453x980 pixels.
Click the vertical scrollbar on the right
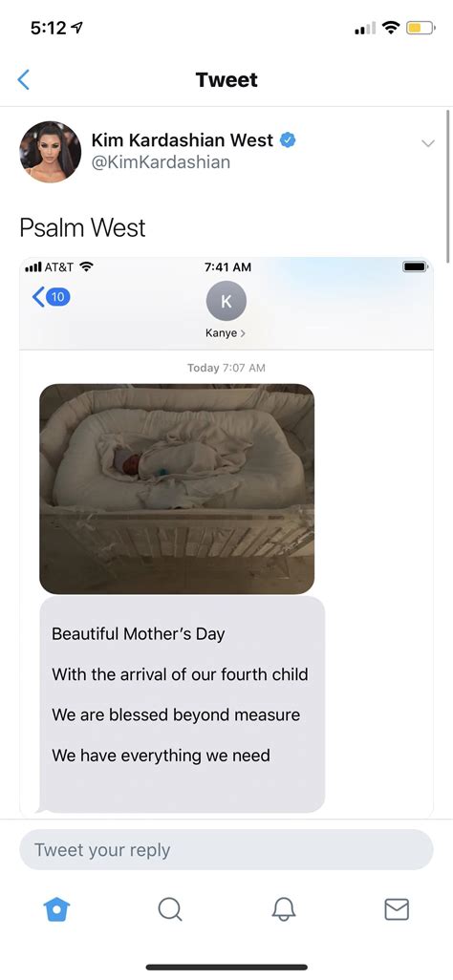pyautogui.click(x=448, y=186)
